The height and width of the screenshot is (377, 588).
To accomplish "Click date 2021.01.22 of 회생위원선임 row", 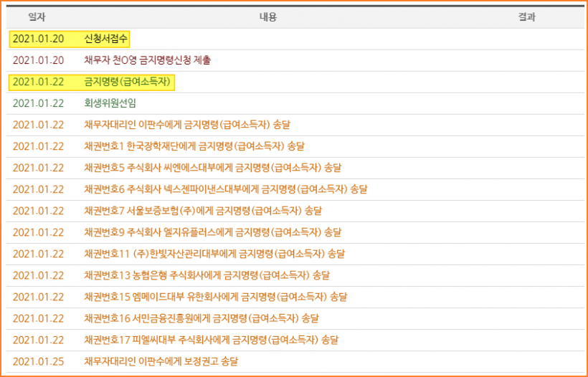I will 38,103.
